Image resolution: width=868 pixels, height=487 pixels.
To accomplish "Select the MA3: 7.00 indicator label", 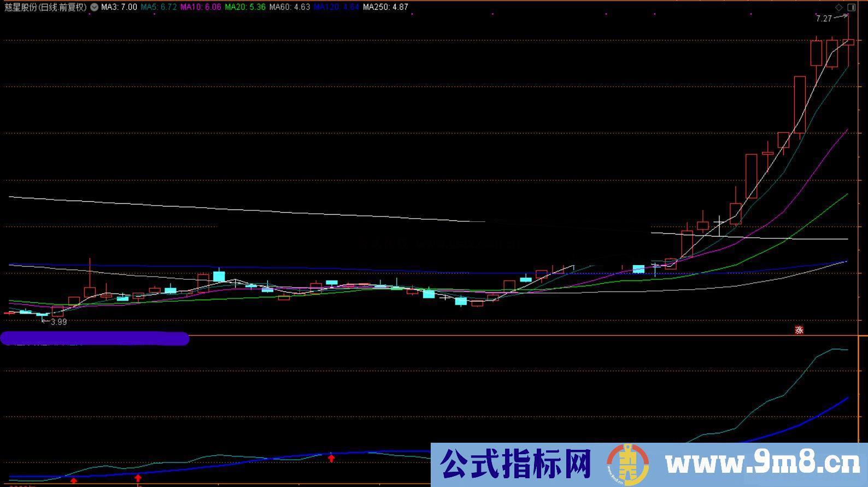I will click(x=119, y=7).
